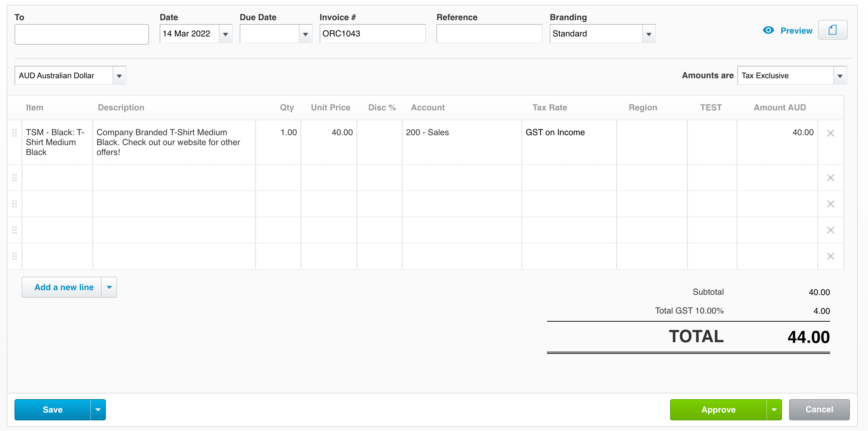Click the To contact input field
Image resolution: width=868 pixels, height=431 pixels.
point(81,34)
